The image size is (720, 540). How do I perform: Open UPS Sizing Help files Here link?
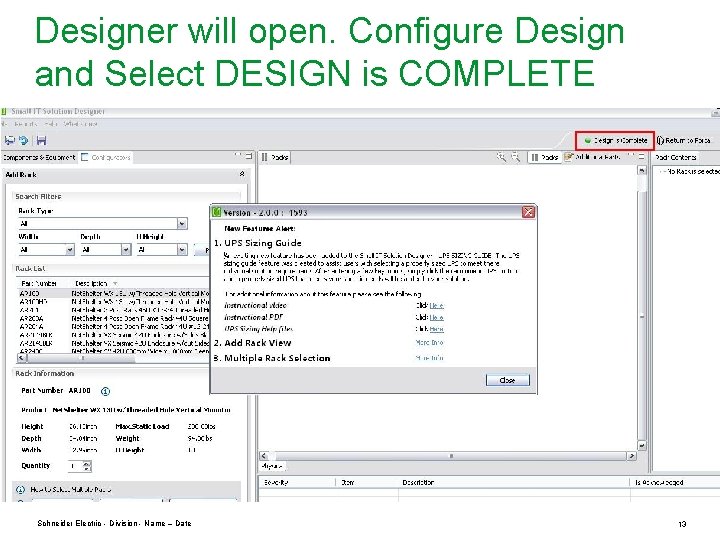[436, 329]
